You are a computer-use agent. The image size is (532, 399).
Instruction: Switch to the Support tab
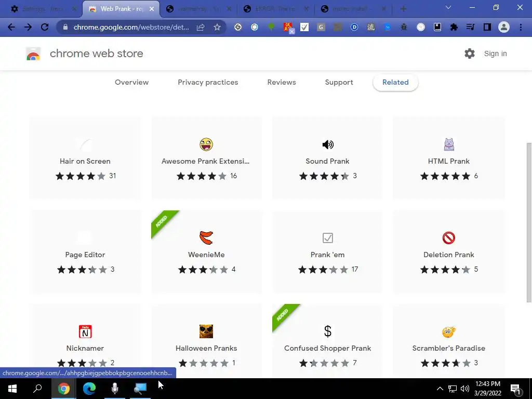click(x=339, y=82)
